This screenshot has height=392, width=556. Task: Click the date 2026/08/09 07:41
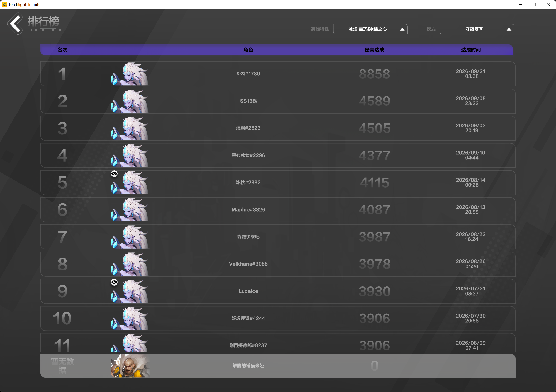coord(471,345)
